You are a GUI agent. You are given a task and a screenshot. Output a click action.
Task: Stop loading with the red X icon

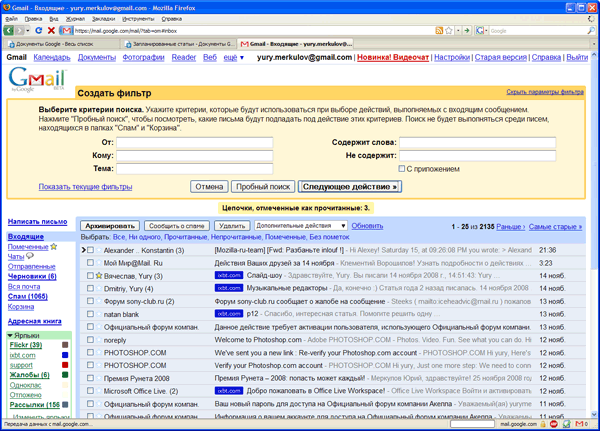point(51,30)
